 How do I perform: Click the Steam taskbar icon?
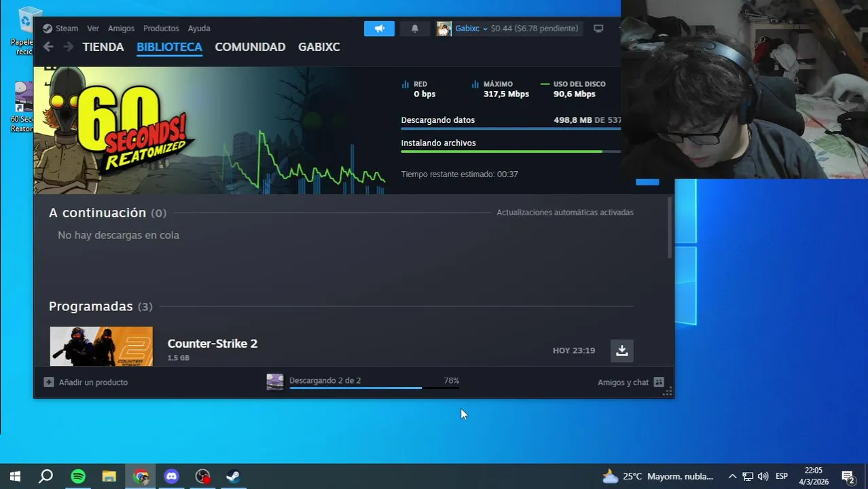point(233,476)
